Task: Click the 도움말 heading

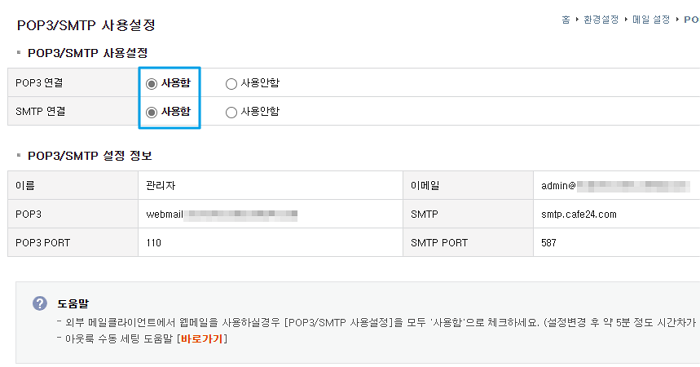Action: [73, 304]
